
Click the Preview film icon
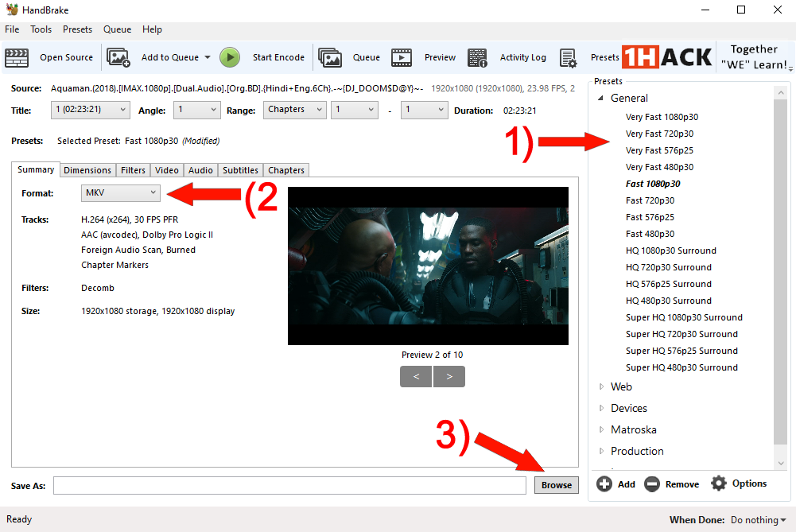(402, 57)
